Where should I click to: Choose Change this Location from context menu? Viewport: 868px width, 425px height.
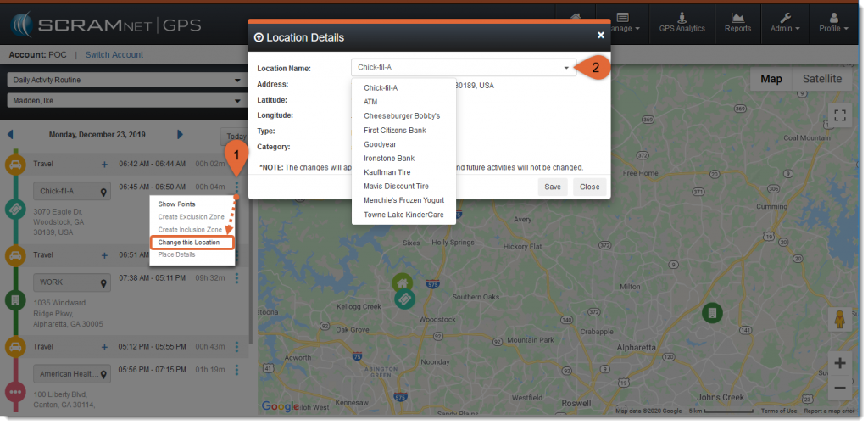point(189,243)
